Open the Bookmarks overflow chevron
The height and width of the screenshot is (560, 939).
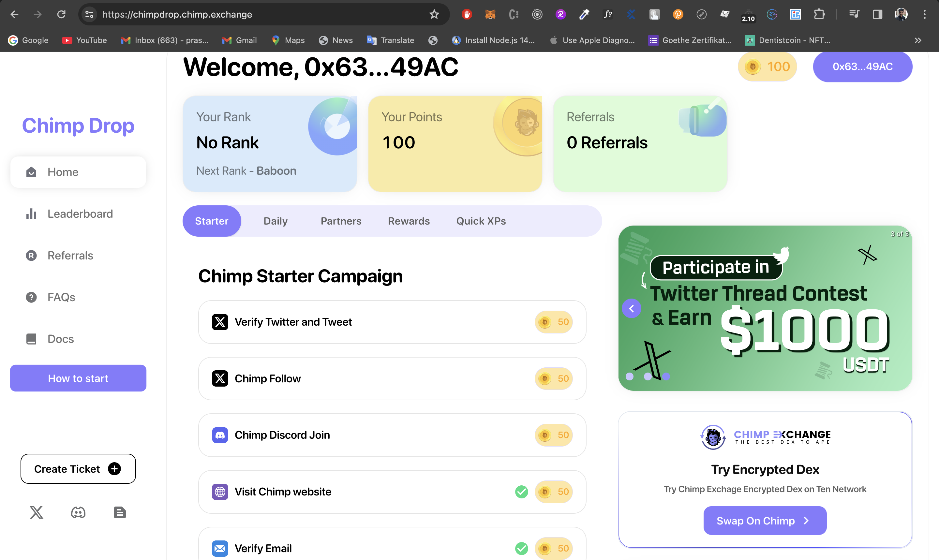pyautogui.click(x=918, y=40)
